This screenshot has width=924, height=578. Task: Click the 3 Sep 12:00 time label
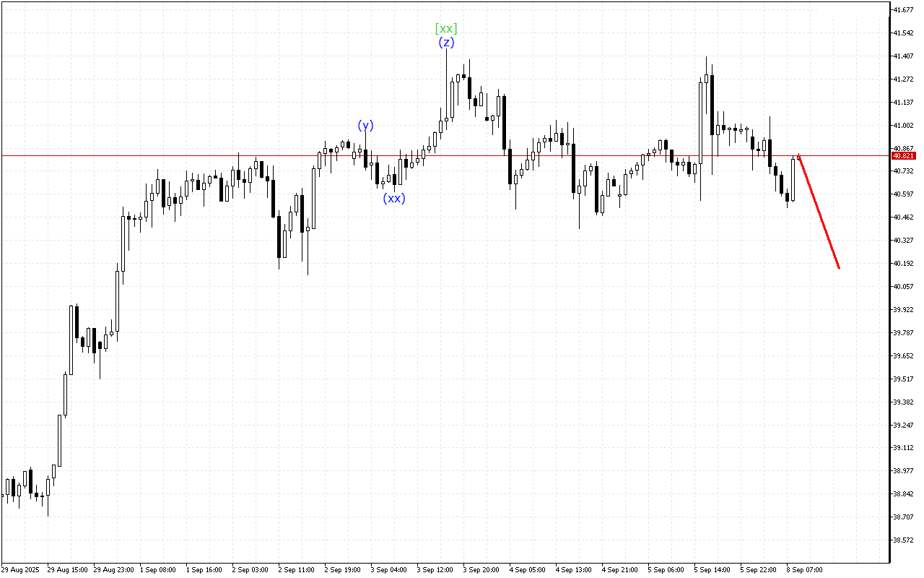[x=435, y=569]
